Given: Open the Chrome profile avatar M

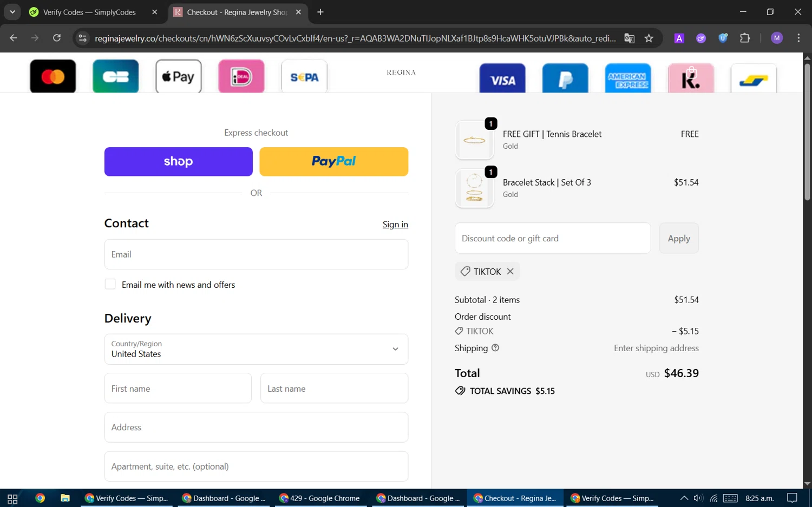Looking at the screenshot, I should pos(777,38).
